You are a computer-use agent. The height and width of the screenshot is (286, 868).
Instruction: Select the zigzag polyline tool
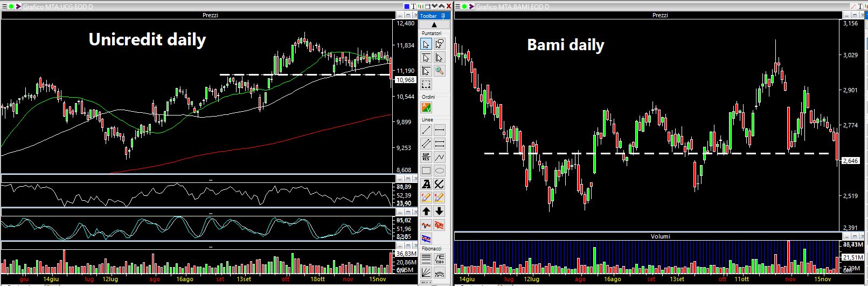pos(440,157)
